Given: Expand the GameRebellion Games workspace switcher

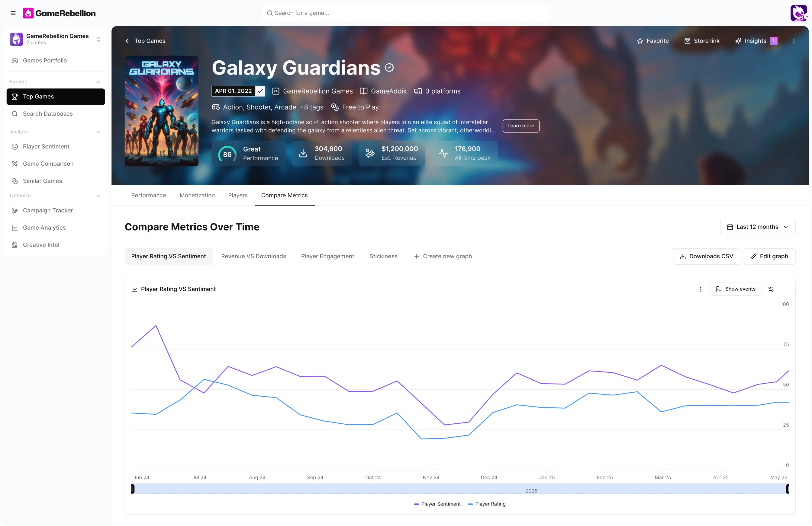Looking at the screenshot, I should [98, 39].
